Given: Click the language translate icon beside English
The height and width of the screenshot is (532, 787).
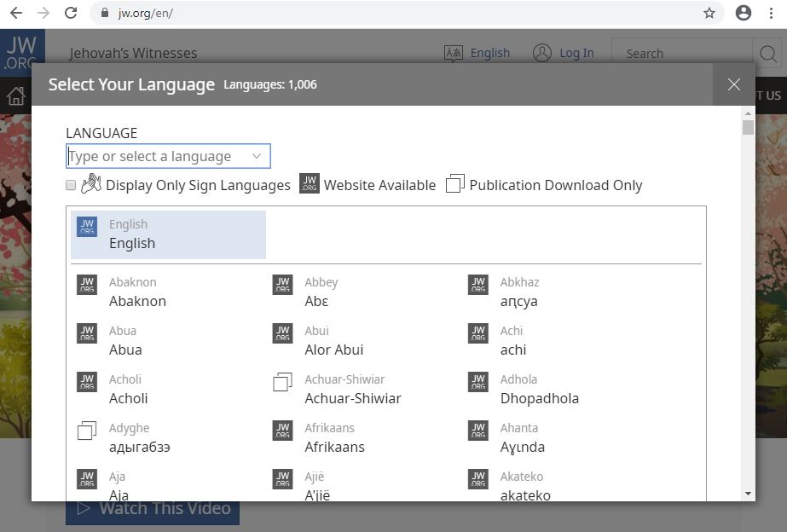Looking at the screenshot, I should pos(454,53).
